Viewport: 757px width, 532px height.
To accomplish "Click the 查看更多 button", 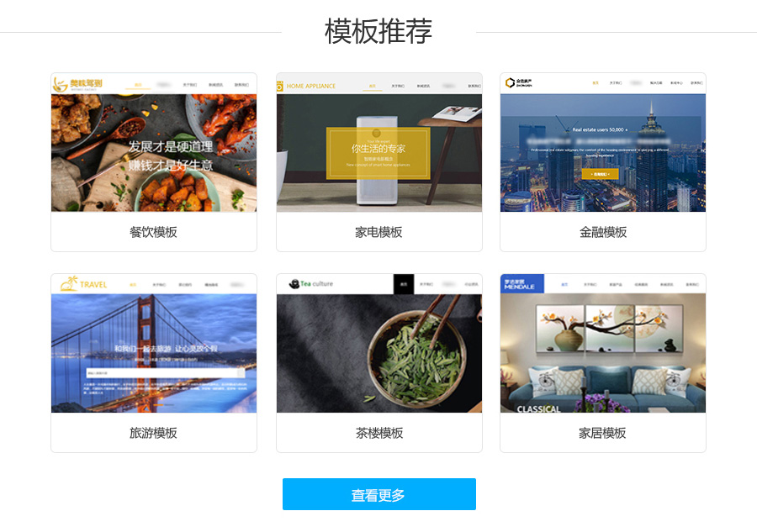I will [379, 494].
